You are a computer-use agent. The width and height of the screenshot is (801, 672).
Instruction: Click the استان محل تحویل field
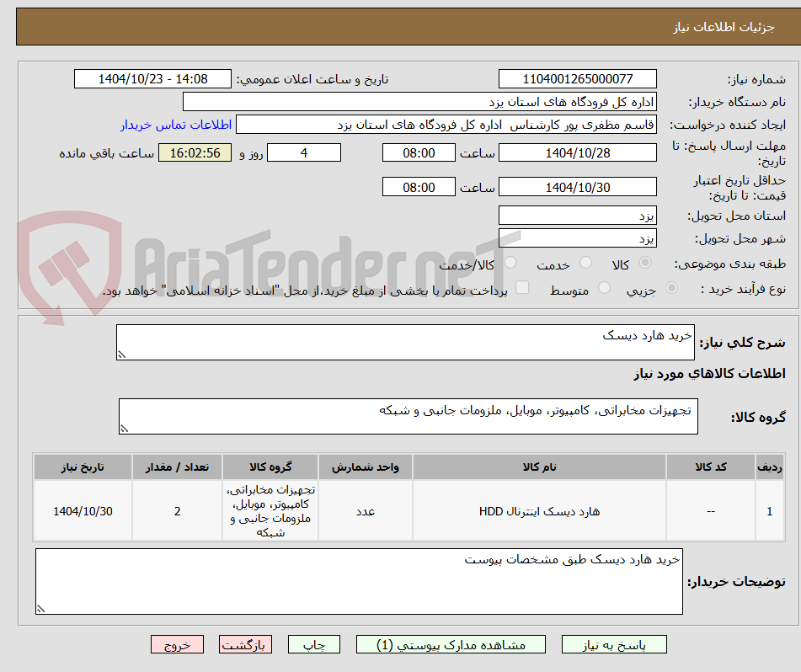coord(577,216)
